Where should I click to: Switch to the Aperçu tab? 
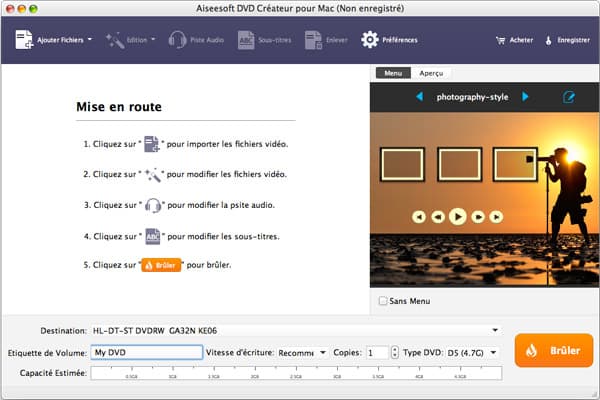coord(432,73)
